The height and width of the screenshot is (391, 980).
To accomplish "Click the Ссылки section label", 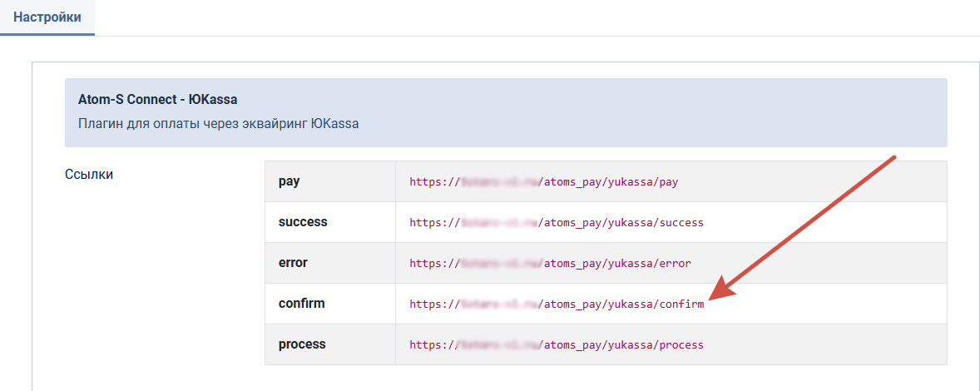I will tap(89, 174).
